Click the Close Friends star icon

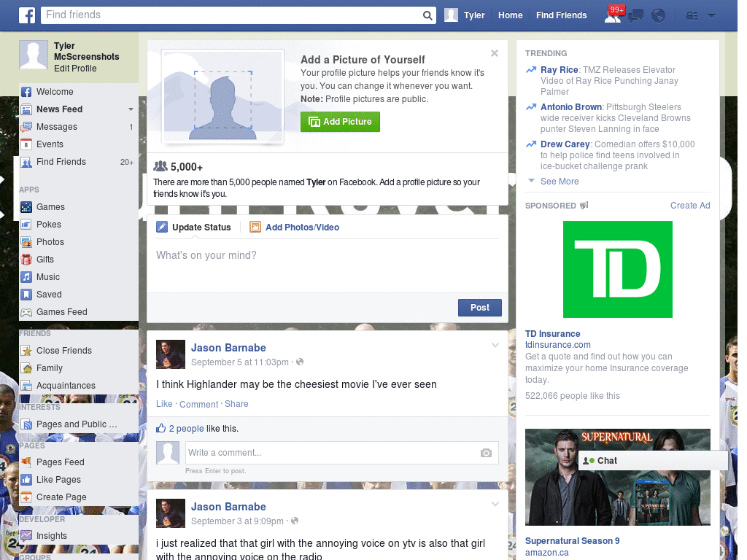(x=26, y=351)
